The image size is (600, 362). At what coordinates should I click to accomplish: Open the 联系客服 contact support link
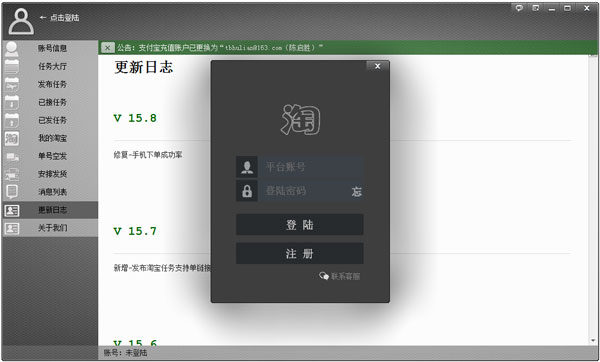point(339,276)
